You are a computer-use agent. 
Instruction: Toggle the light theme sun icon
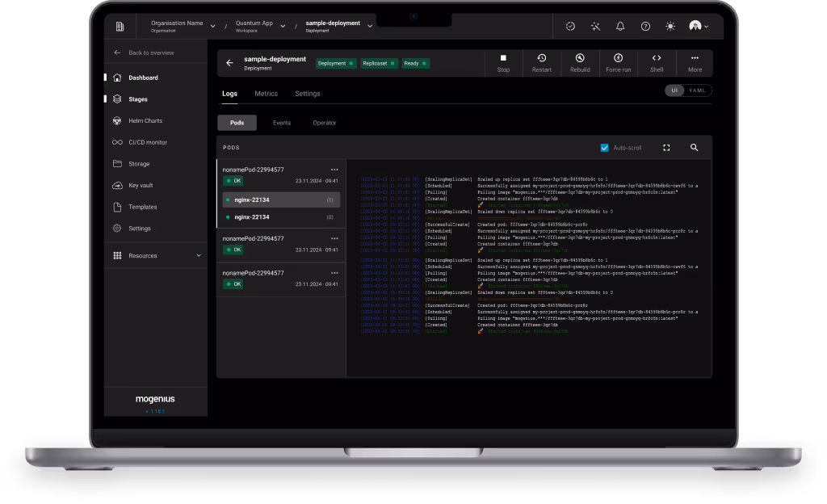(x=670, y=27)
